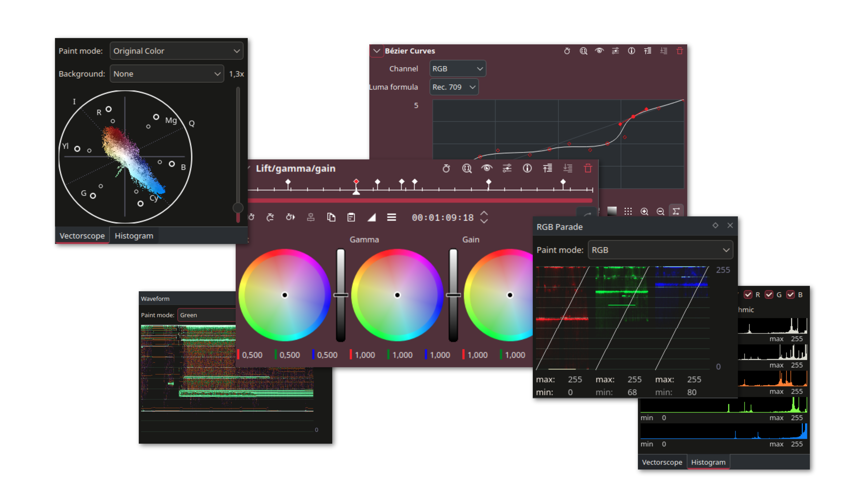Click the gradient background icon below the curve
The width and height of the screenshot is (868, 488).
[x=612, y=211]
